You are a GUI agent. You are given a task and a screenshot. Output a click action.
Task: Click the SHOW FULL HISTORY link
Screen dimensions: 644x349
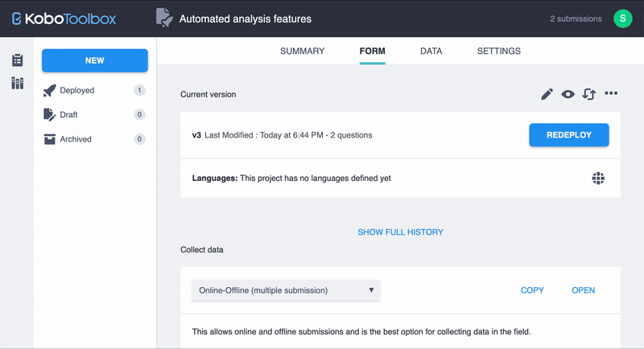tap(400, 232)
